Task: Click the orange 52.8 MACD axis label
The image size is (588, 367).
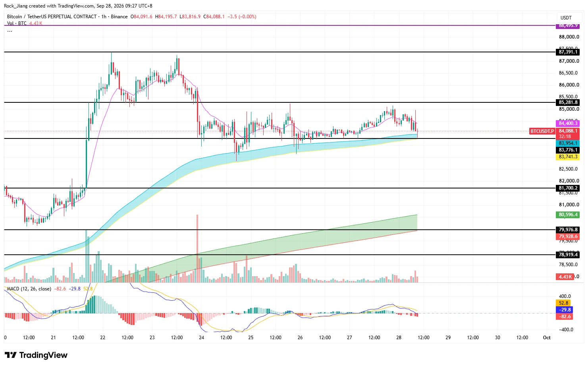Action: [564, 303]
